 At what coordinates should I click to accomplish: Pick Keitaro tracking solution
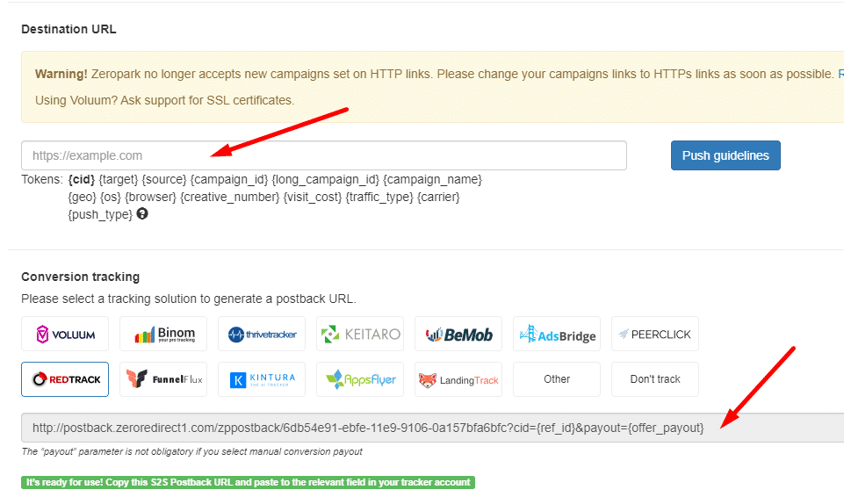(360, 334)
